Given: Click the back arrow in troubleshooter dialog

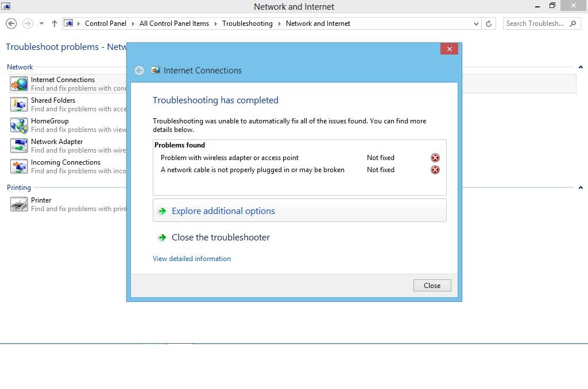Looking at the screenshot, I should click(x=139, y=71).
